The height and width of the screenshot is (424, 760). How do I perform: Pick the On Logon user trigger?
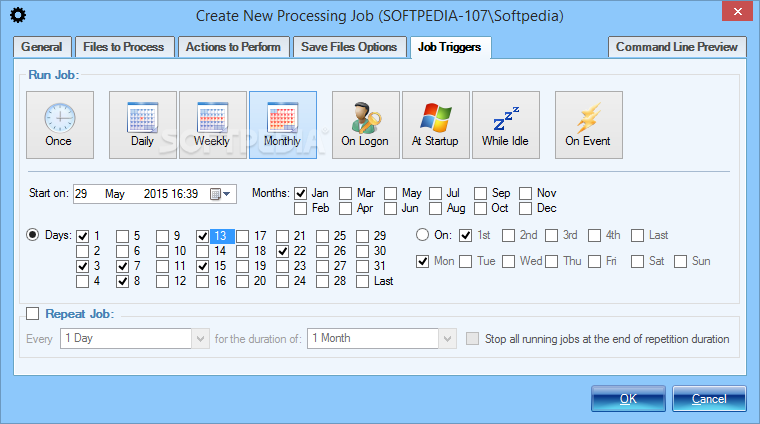[365, 125]
